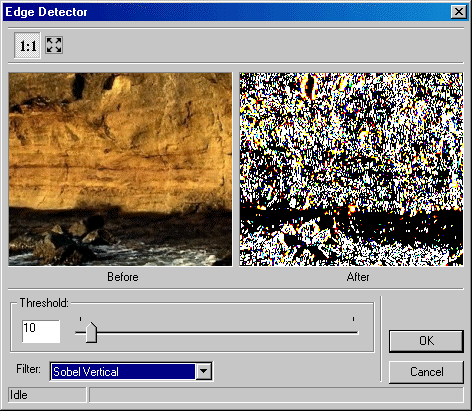Image resolution: width=472 pixels, height=411 pixels.
Task: Click the After label
Action: 358,277
